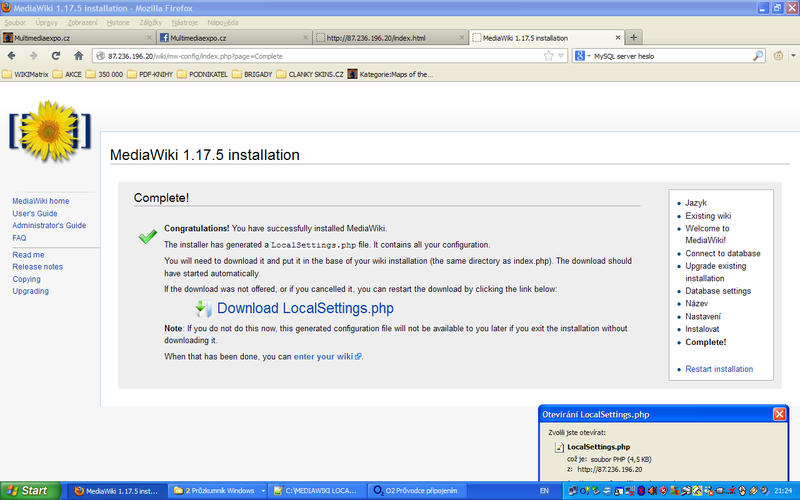This screenshot has height=500, width=800.
Task: Click the MediaWiki sunflower logo
Action: pos(49,131)
